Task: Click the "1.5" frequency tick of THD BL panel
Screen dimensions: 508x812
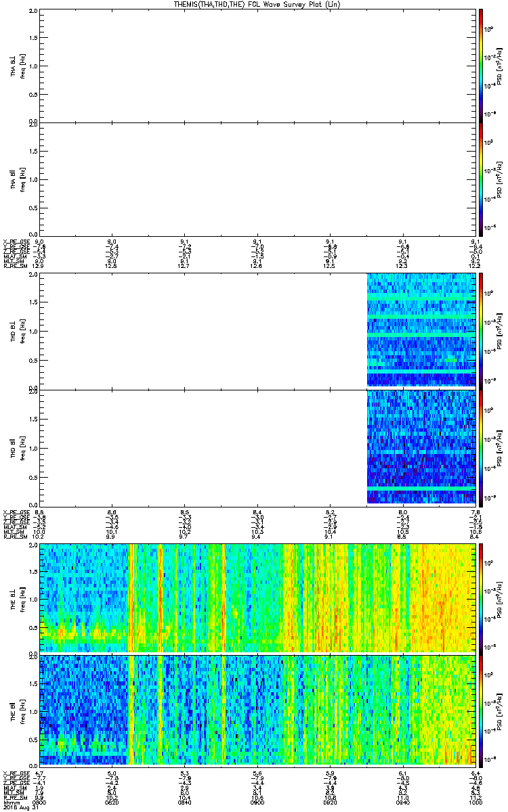Action: tap(33, 302)
